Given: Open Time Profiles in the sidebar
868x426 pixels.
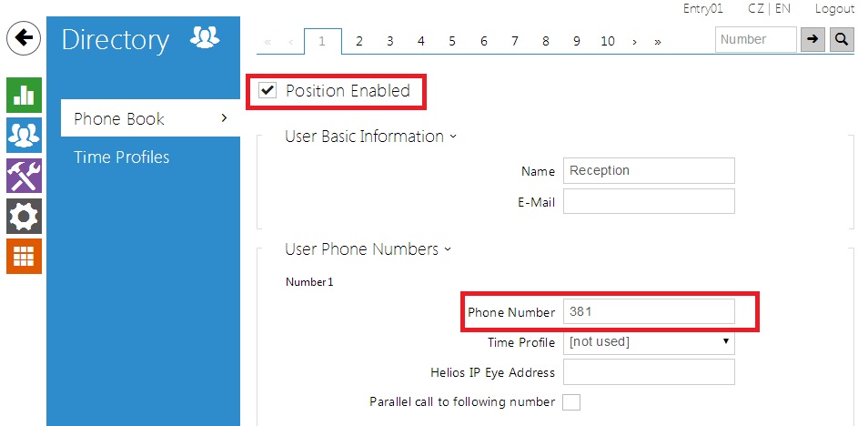Looking at the screenshot, I should (121, 157).
